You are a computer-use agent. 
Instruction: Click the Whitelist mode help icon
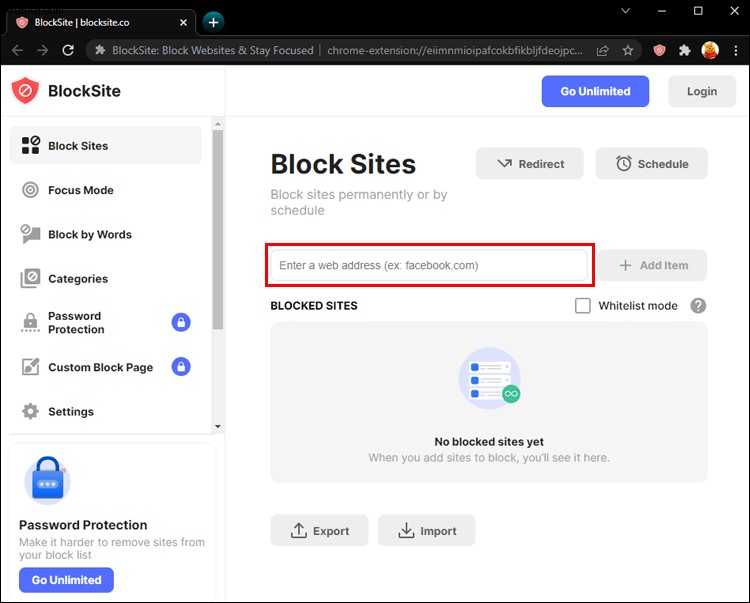[x=698, y=306]
